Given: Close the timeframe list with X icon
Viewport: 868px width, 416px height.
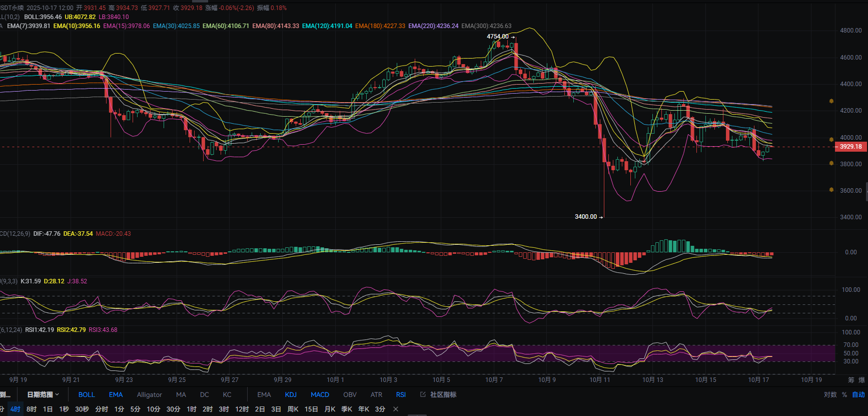Looking at the screenshot, I should click(396, 409).
